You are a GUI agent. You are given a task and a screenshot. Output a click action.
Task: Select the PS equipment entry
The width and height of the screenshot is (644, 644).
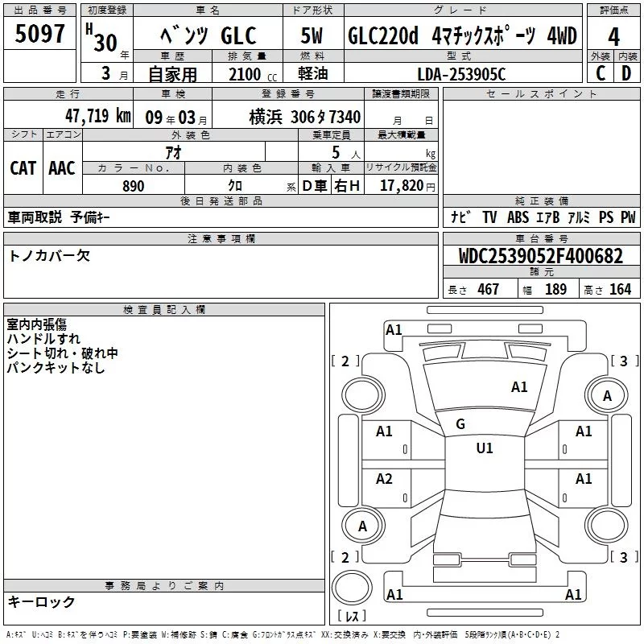[x=606, y=217]
